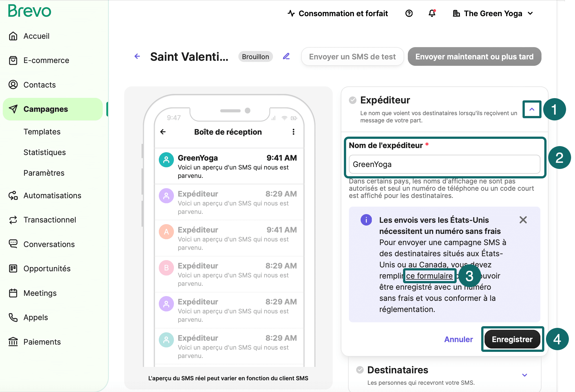This screenshot has width=575, height=392.
Task: Click the Campagnes paper plane icon
Action: pos(13,109)
